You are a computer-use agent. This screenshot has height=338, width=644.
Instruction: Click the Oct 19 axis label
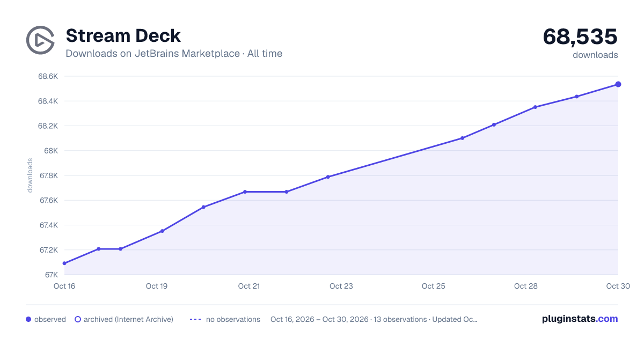(157, 286)
